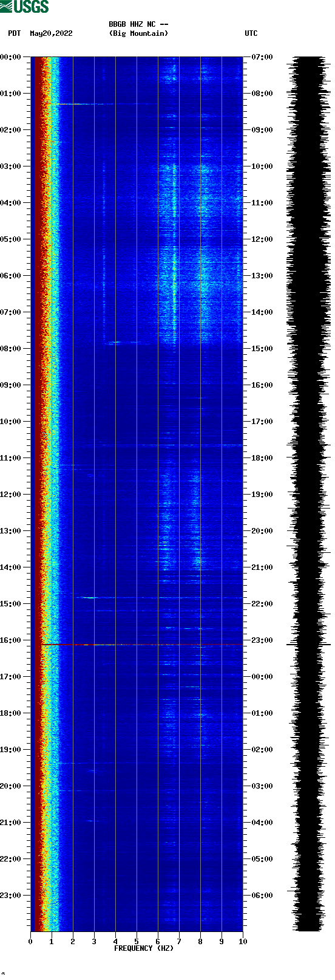Click the low-frequency red band of spectrogram
Viewport: 335px width, 980px height.
pyautogui.click(x=37, y=494)
